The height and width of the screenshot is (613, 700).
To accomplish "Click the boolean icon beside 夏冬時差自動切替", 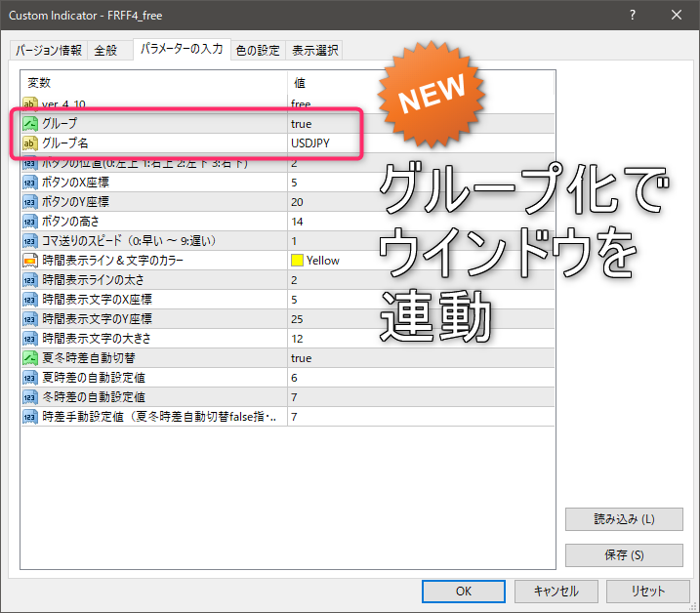I will (x=30, y=358).
